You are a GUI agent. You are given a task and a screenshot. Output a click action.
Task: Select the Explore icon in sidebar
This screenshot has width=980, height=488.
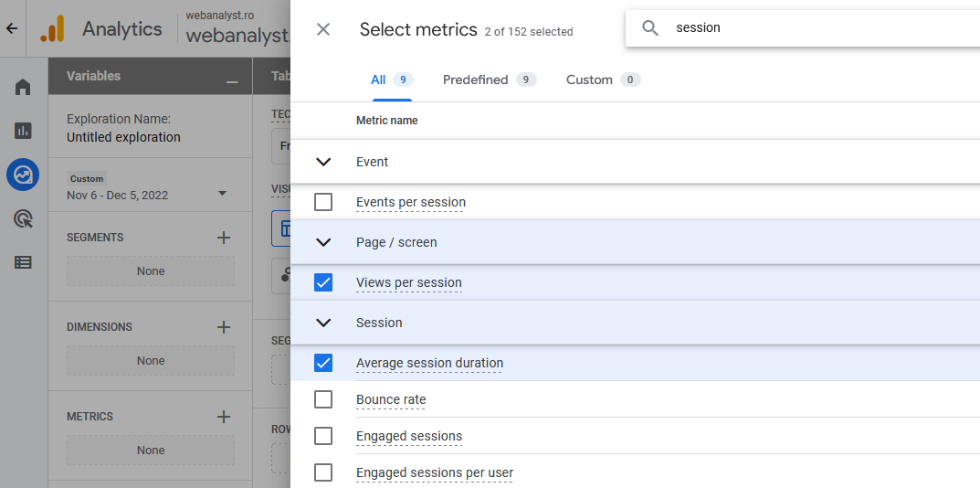pyautogui.click(x=23, y=175)
